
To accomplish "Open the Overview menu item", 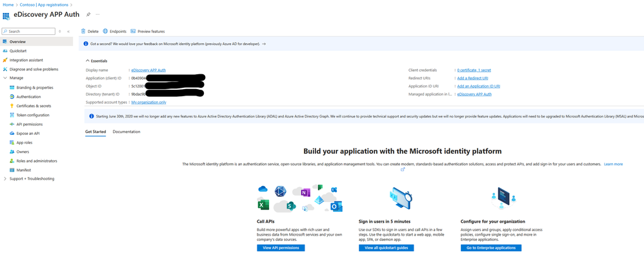I will 37,41.
